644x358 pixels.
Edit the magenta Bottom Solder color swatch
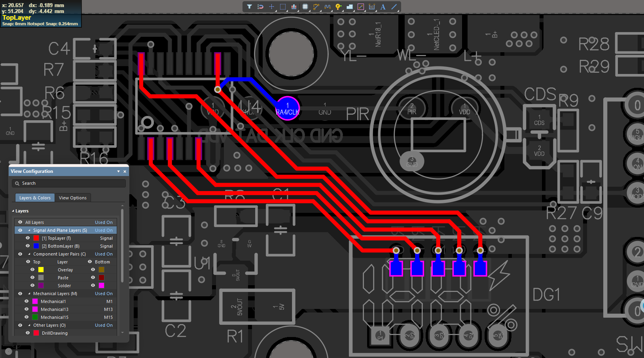pyautogui.click(x=101, y=286)
